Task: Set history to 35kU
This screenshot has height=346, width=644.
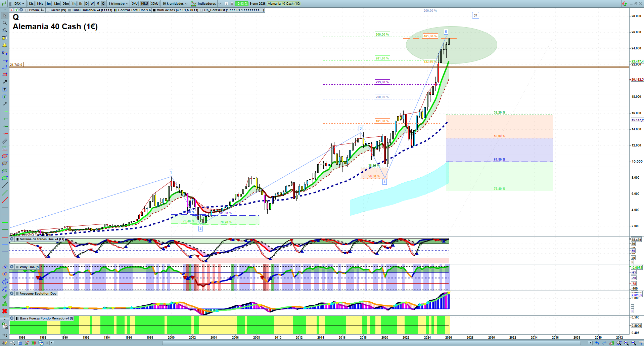Action: coord(155,4)
